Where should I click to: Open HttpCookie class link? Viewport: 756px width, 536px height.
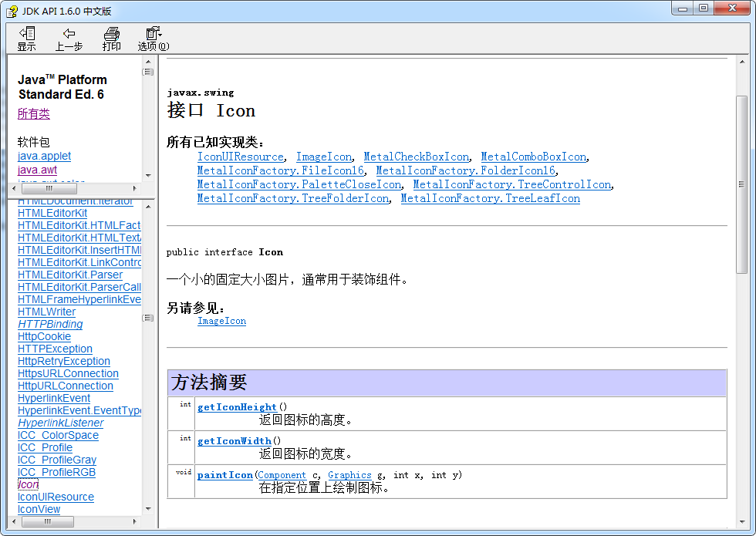pos(45,336)
